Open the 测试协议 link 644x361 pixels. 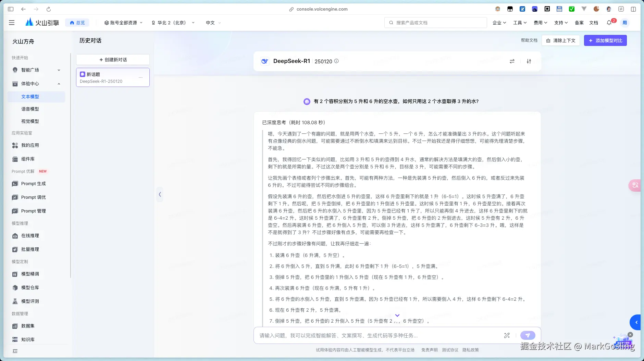pos(450,350)
